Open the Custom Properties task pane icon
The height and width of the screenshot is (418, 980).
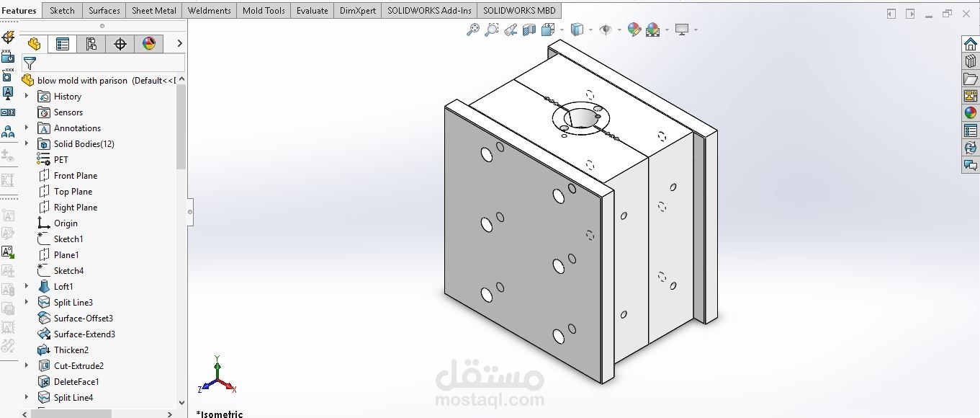tap(971, 130)
